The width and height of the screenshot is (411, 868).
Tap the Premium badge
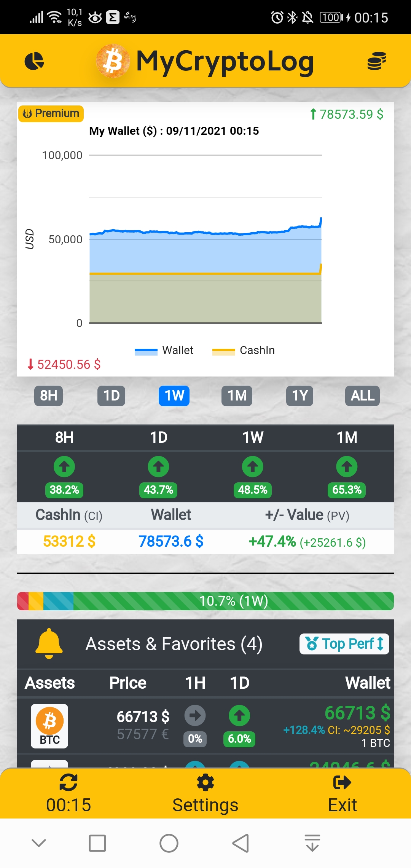[x=51, y=114]
